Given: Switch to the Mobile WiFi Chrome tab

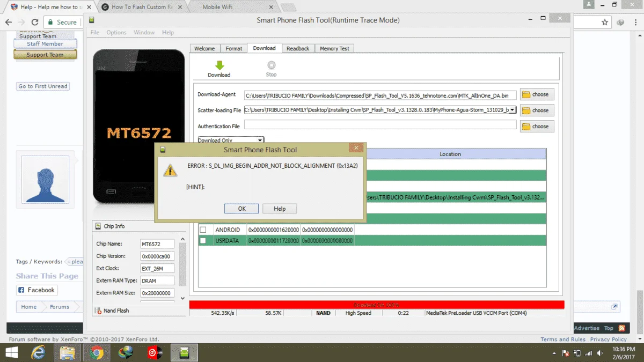Looking at the screenshot, I should pos(230,7).
